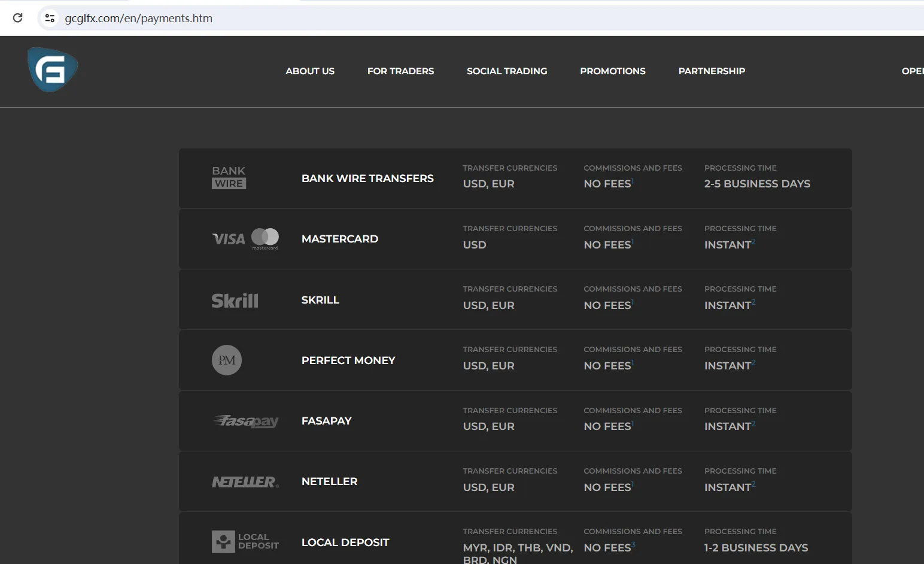924x564 pixels.
Task: Click the blue shield G logo
Action: point(53,70)
